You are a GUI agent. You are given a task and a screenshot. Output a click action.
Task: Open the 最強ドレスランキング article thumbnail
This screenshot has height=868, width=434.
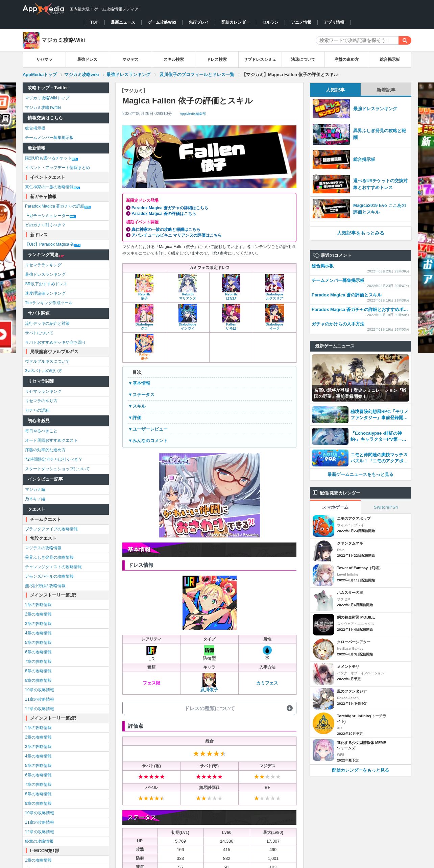point(331,109)
